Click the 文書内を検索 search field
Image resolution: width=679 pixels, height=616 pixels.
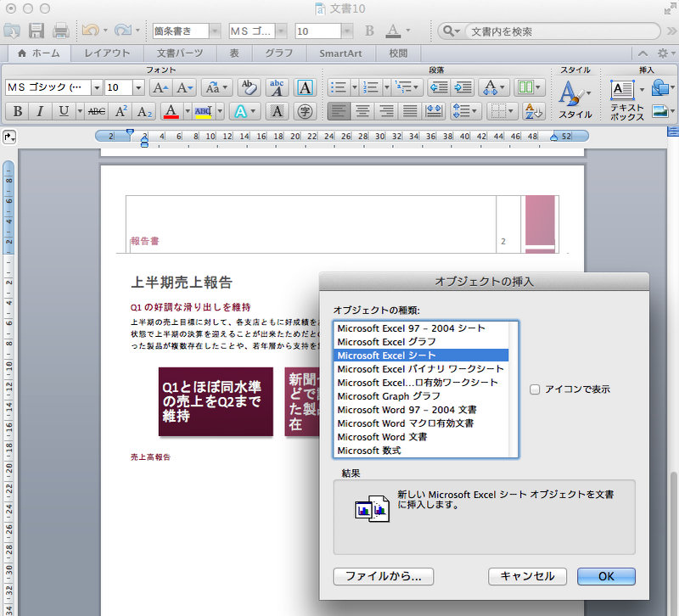563,31
